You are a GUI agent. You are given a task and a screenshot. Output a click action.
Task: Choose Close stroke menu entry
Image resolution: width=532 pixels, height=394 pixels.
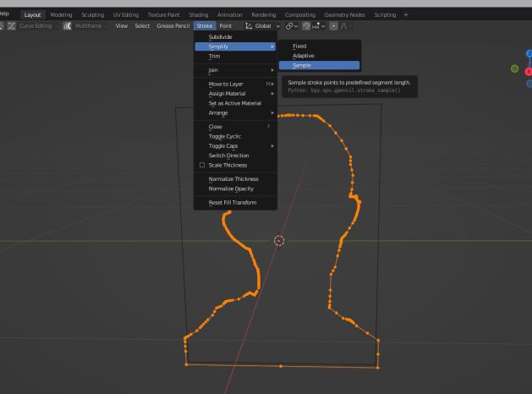click(x=235, y=127)
